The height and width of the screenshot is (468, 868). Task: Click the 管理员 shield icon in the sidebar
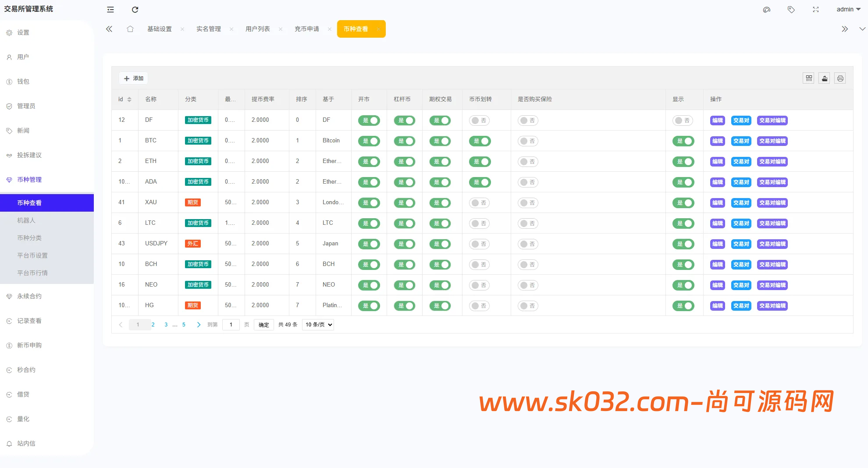point(9,106)
